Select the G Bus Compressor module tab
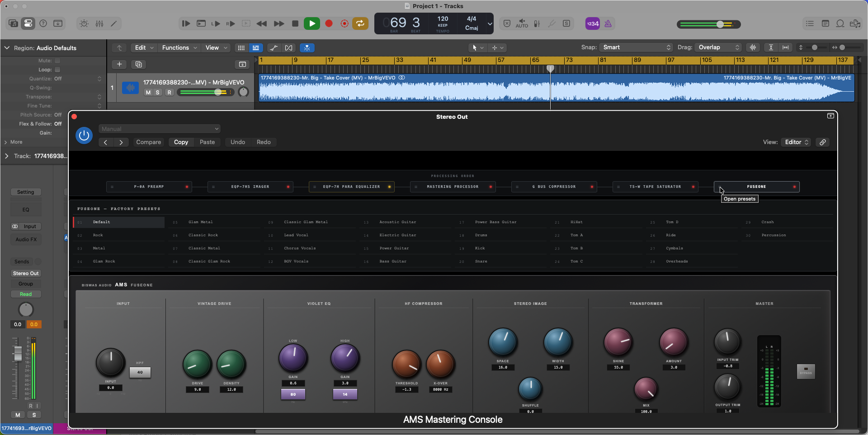 [x=554, y=187]
